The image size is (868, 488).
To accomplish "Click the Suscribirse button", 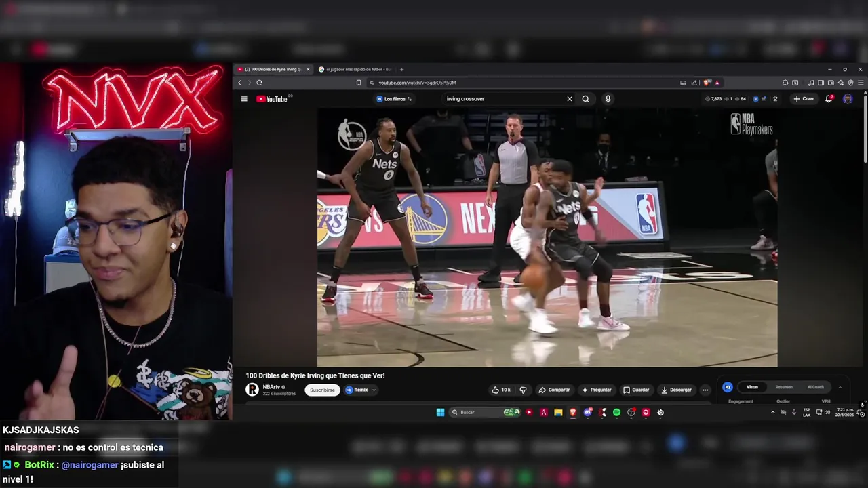I will click(x=322, y=390).
